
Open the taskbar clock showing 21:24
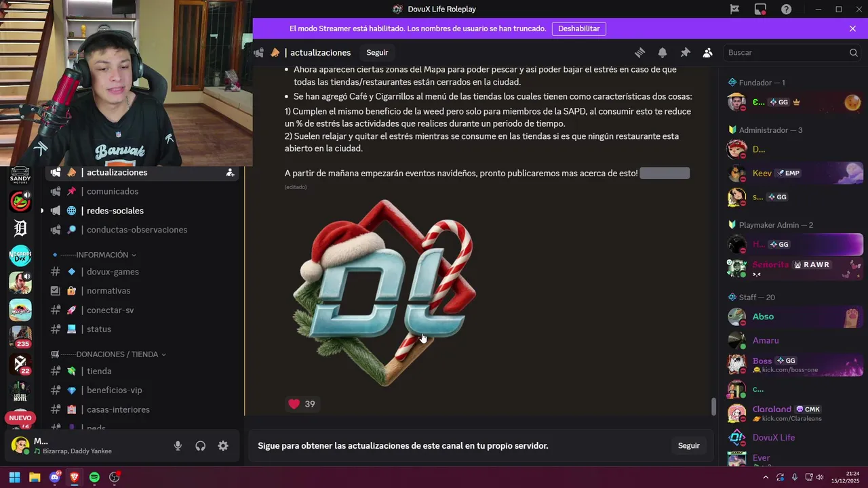845,477
